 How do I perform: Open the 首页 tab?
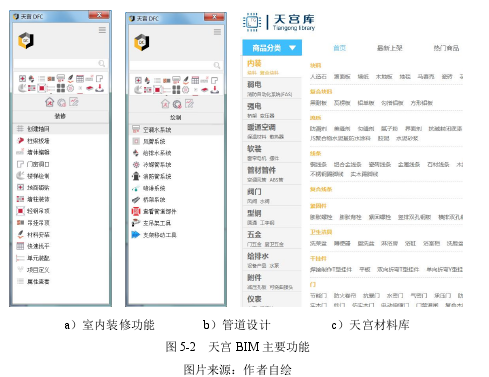[340, 48]
